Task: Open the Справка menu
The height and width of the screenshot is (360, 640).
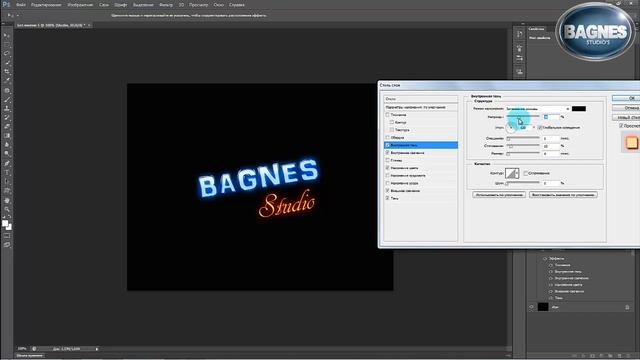Action: pos(237,5)
